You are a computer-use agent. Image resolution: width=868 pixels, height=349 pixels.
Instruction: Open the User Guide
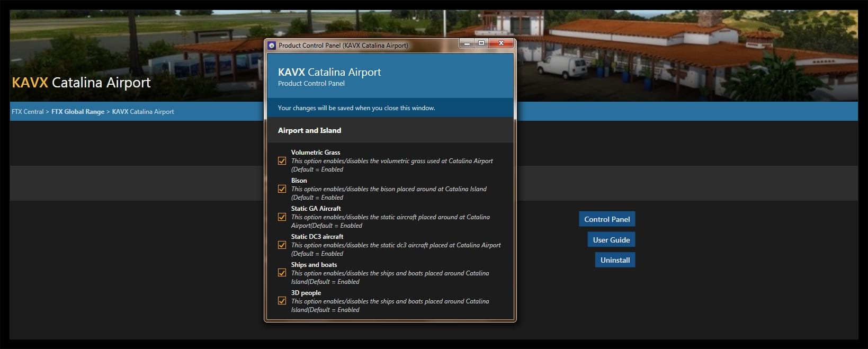pyautogui.click(x=611, y=240)
